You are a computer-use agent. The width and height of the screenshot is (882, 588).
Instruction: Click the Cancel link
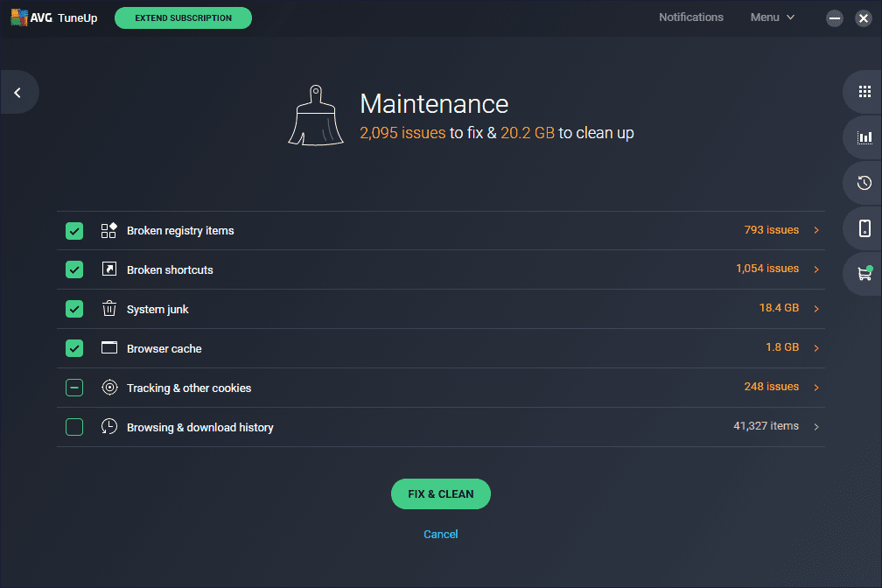coord(440,534)
